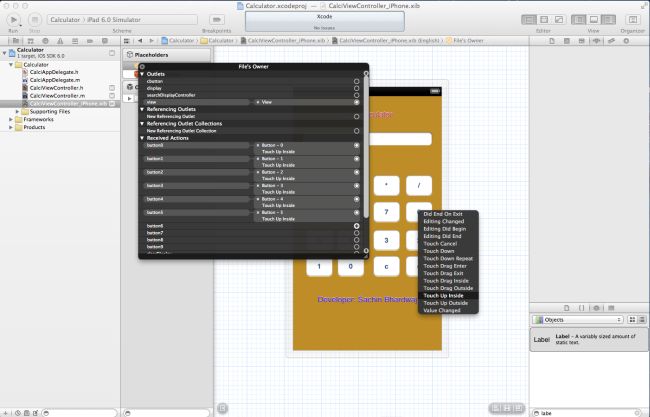Image resolution: width=650 pixels, height=417 pixels.
Task: Show the Identity inspector
Action: coord(582,41)
